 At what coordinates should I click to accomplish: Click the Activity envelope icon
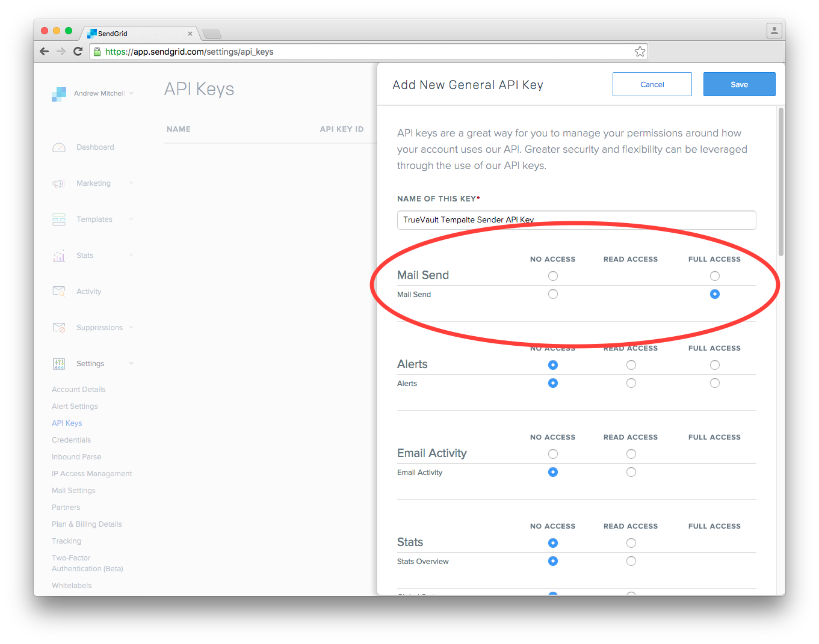(x=59, y=292)
